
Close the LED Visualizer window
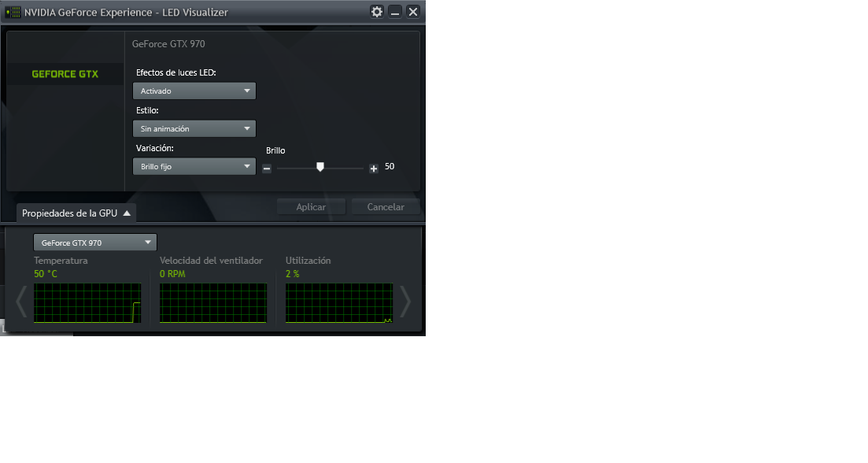[413, 12]
